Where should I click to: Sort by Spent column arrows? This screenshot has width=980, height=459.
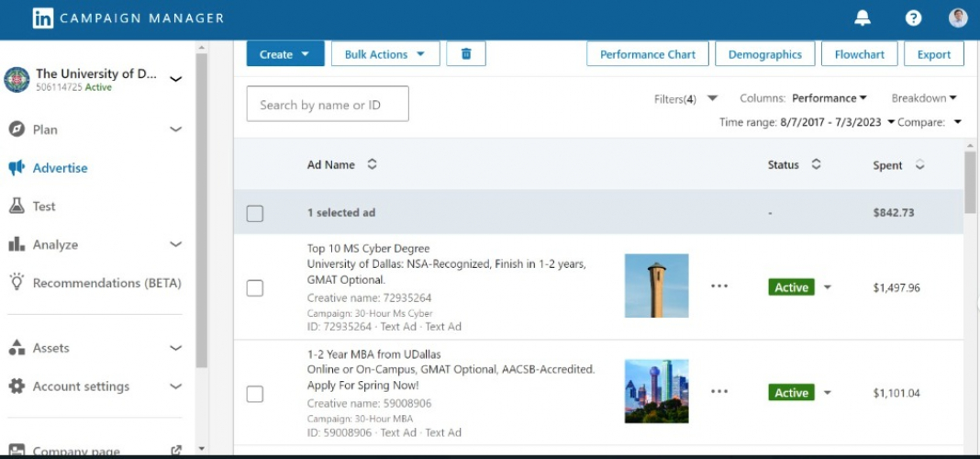pyautogui.click(x=919, y=165)
